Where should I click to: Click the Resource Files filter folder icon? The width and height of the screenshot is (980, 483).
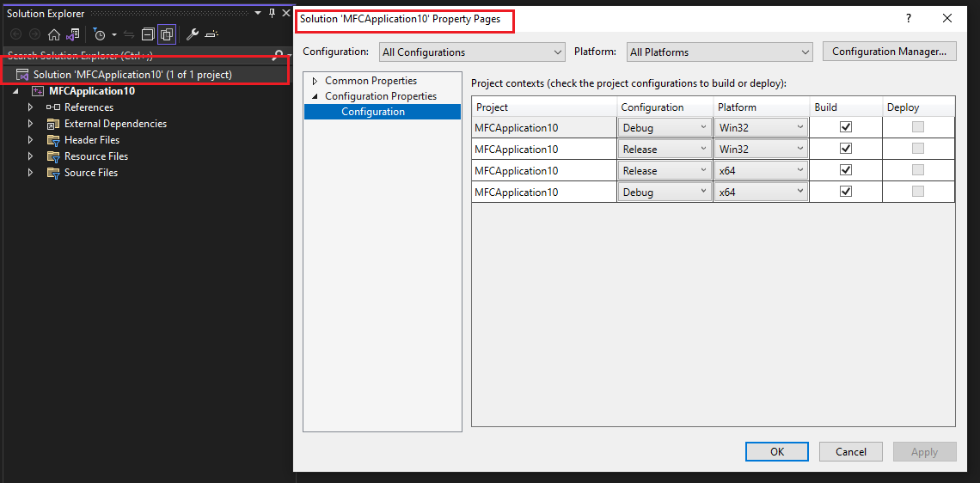pos(53,156)
